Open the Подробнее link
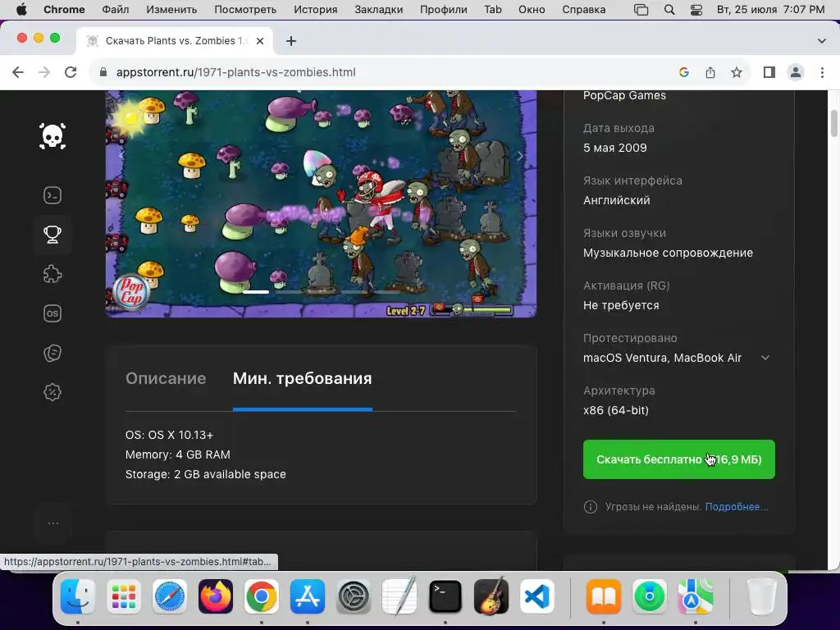The height and width of the screenshot is (630, 840). coord(737,507)
